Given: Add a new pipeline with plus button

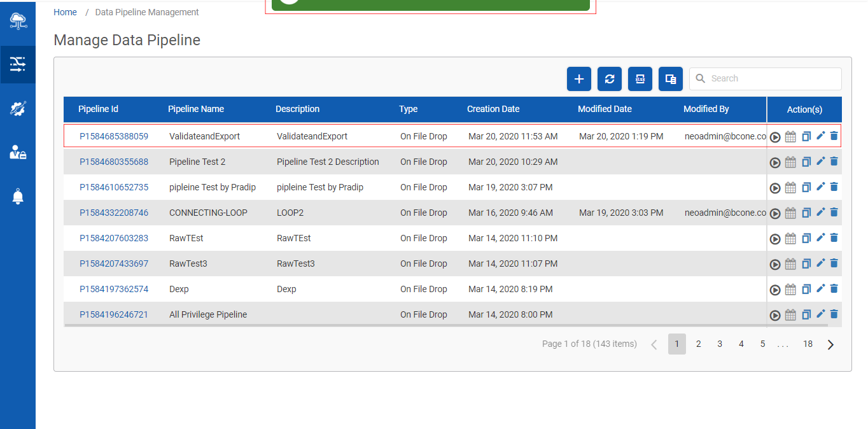Looking at the screenshot, I should coord(579,79).
